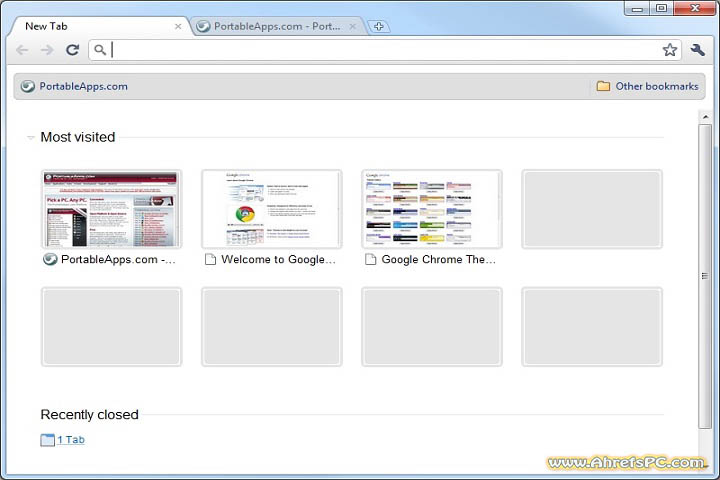The image size is (720, 480).
Task: Click the PortableApps favicon on the second tab
Action: click(203, 27)
